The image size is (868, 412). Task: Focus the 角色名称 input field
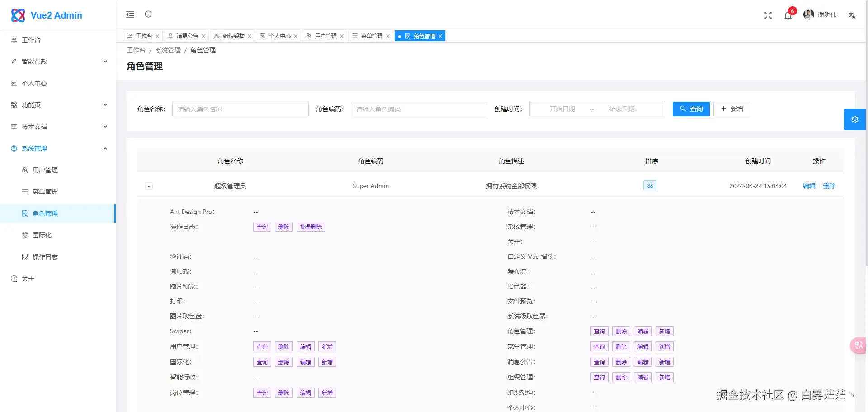(241, 109)
